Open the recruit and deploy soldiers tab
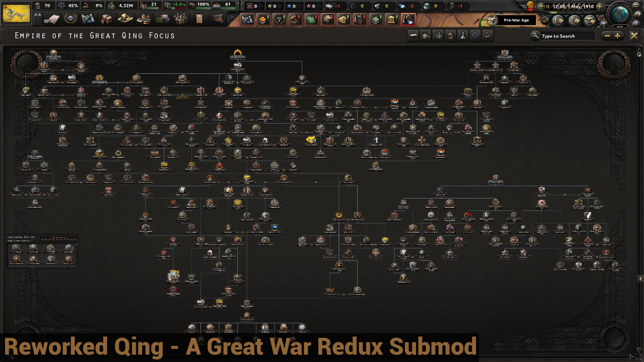This screenshot has height=362, width=644. click(180, 19)
